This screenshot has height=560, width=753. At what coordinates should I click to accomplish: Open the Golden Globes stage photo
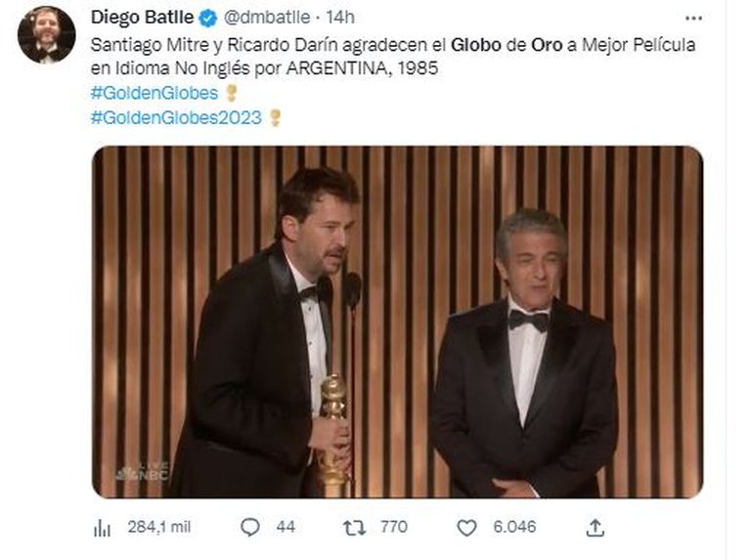pos(396,323)
